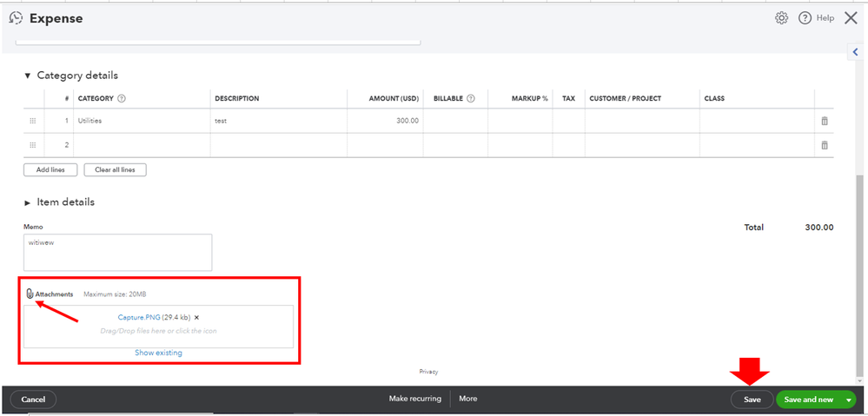Click the Save button
868x416 pixels.
[x=752, y=399]
